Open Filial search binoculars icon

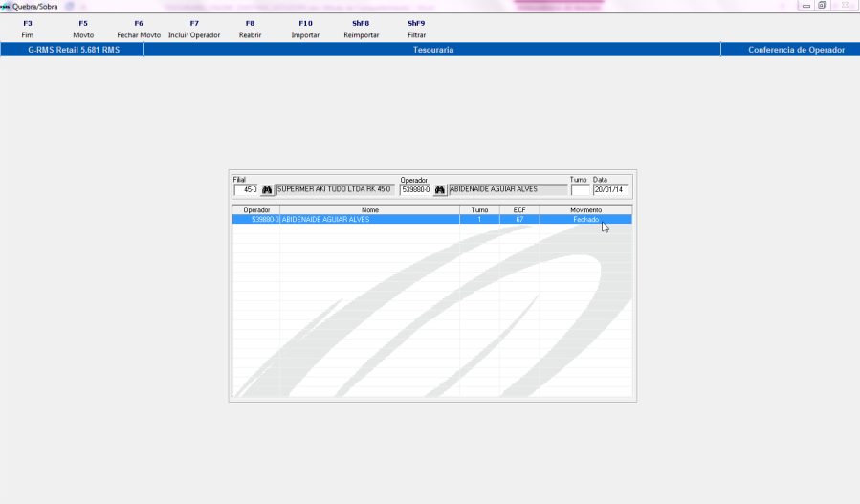coord(267,189)
